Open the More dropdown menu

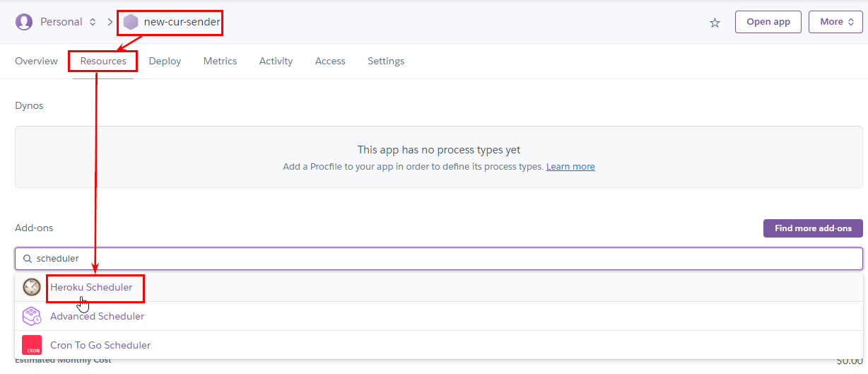coord(835,22)
